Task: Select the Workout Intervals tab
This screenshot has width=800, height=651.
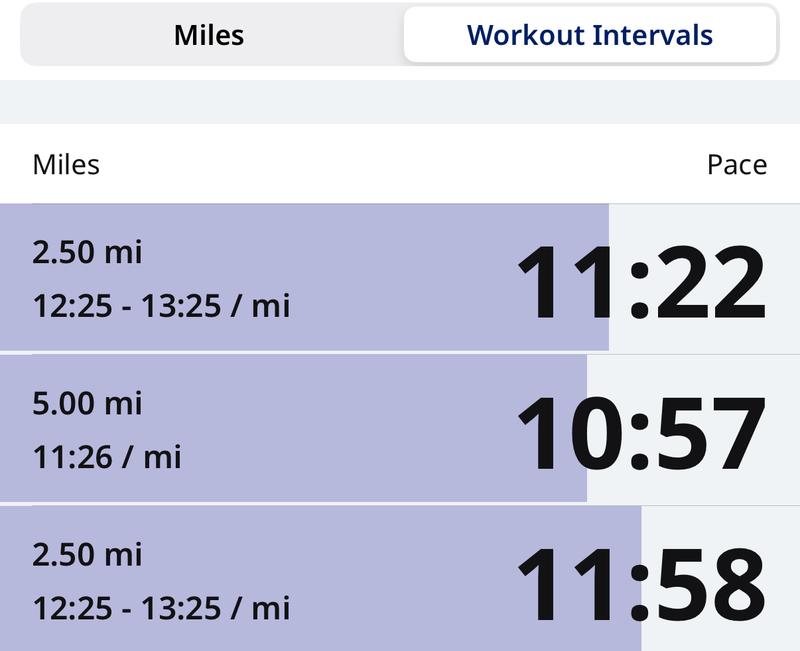Action: 589,36
